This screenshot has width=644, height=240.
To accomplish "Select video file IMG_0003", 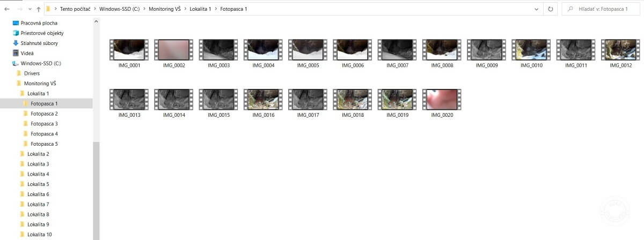I will pos(218,54).
